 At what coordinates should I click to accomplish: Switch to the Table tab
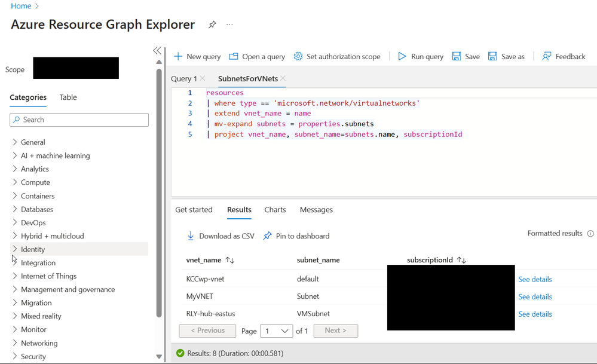[68, 97]
